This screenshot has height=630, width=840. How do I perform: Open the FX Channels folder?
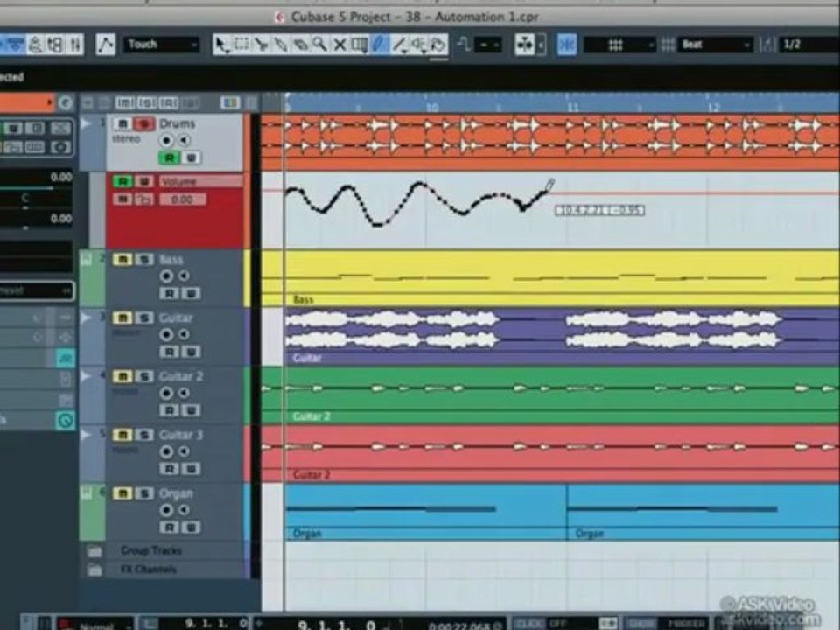94,570
